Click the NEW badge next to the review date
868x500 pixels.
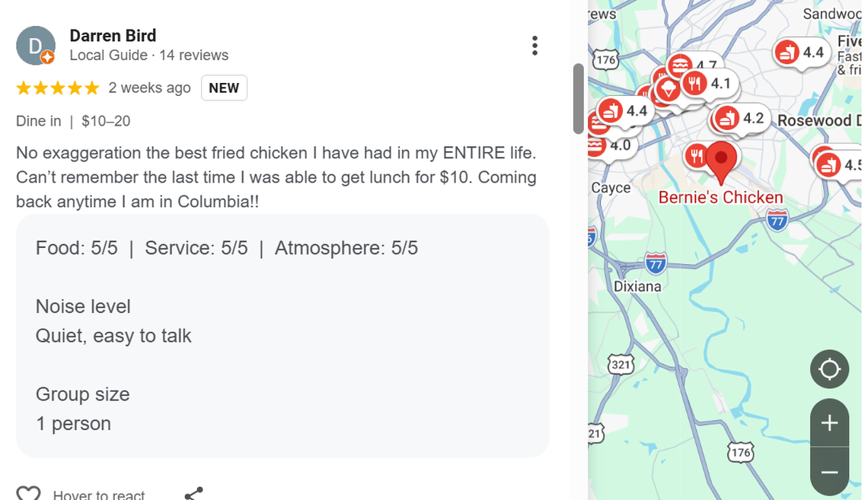click(x=224, y=88)
